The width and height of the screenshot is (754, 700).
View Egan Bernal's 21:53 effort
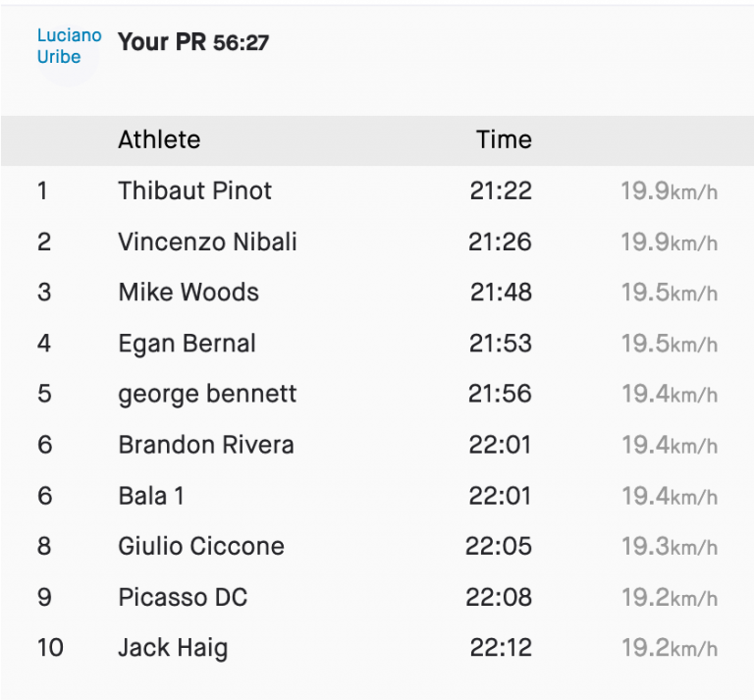pos(501,344)
